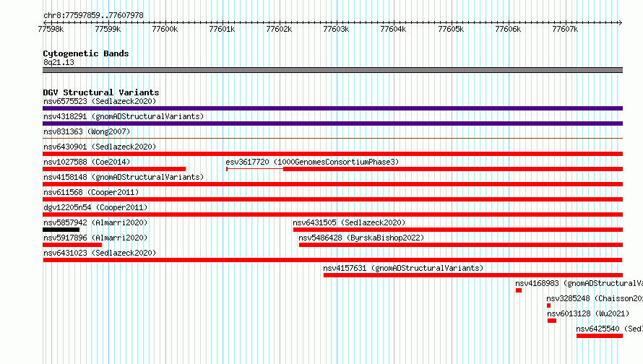Open the nsv3285248 variant label
643x364 pixels.
click(595, 298)
